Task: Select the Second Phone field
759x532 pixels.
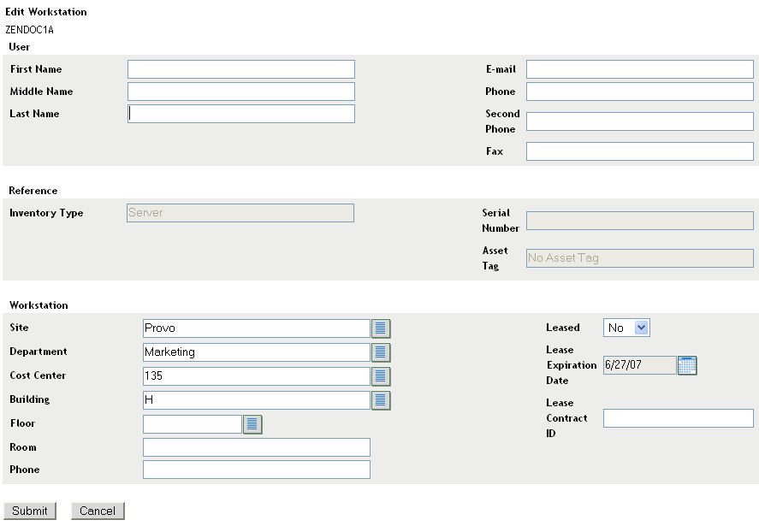Action: [639, 121]
